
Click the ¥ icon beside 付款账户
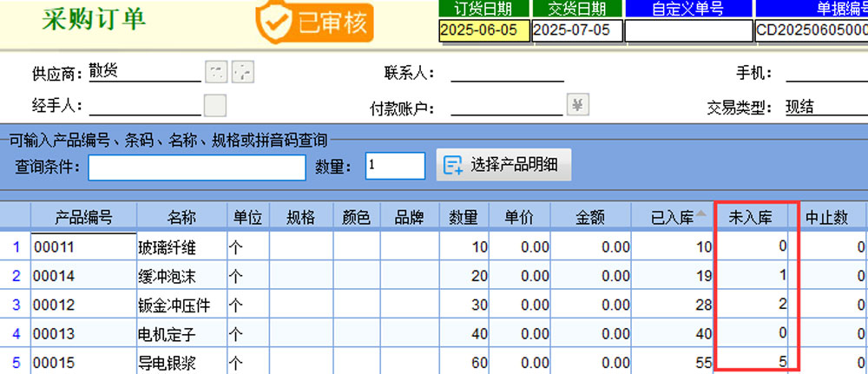tap(579, 105)
